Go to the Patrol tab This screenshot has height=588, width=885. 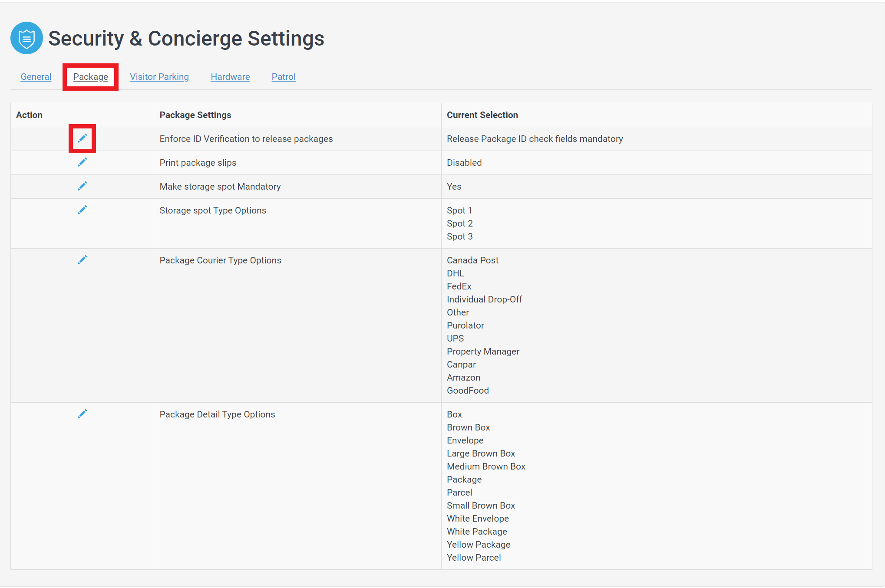pyautogui.click(x=284, y=77)
